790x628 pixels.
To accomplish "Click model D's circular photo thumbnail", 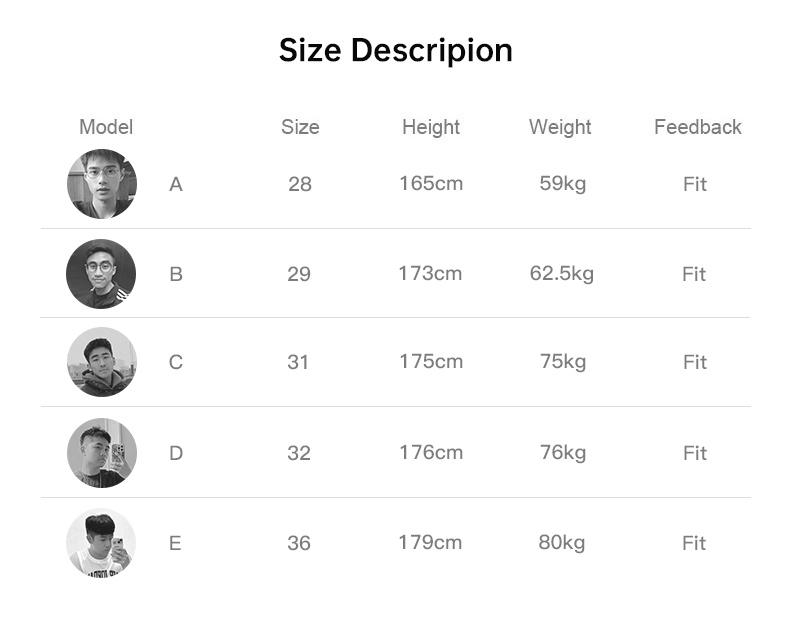I will (x=101, y=453).
